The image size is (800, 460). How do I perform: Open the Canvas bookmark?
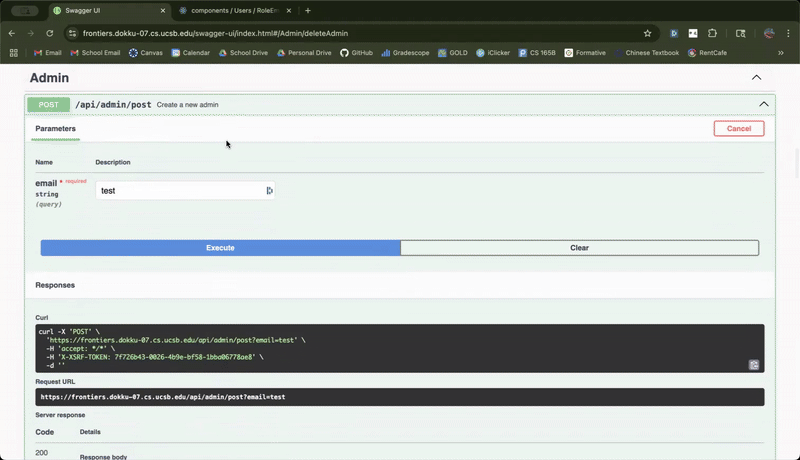coord(146,53)
